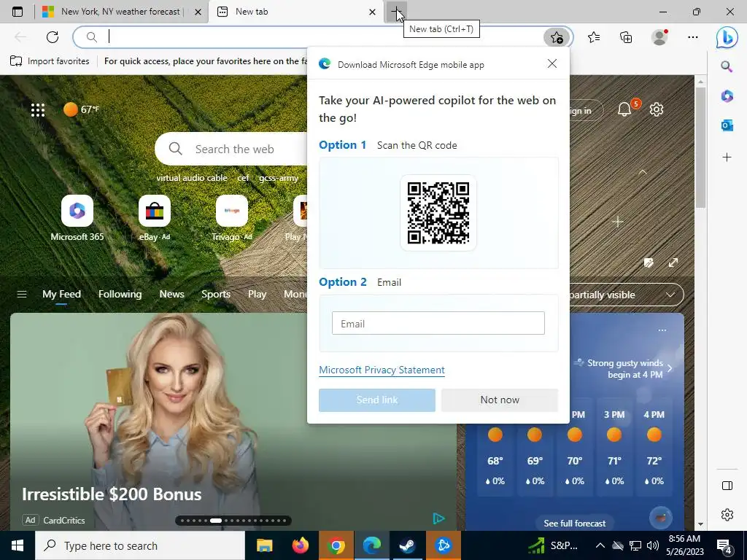This screenshot has width=747, height=560.
Task: Open the Favorites list icon
Action: tap(594, 37)
